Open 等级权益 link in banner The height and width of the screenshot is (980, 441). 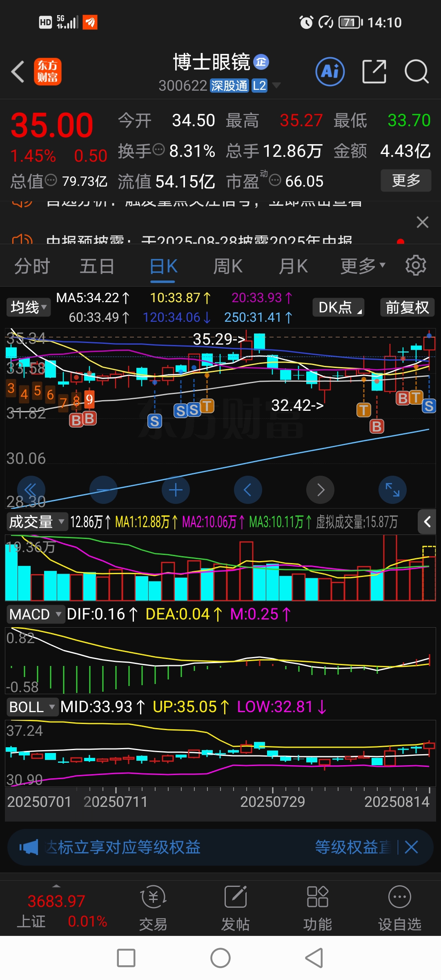[353, 847]
